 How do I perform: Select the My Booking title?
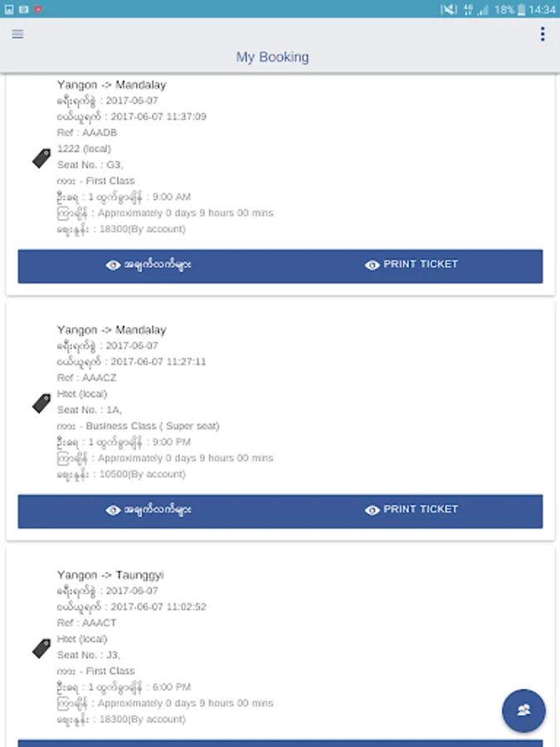pos(272,57)
